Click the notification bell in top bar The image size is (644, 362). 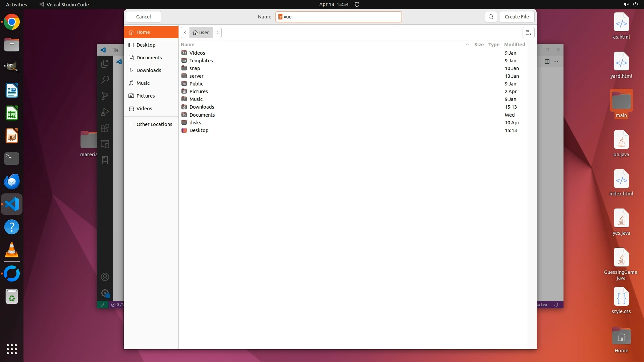pyautogui.click(x=357, y=4)
